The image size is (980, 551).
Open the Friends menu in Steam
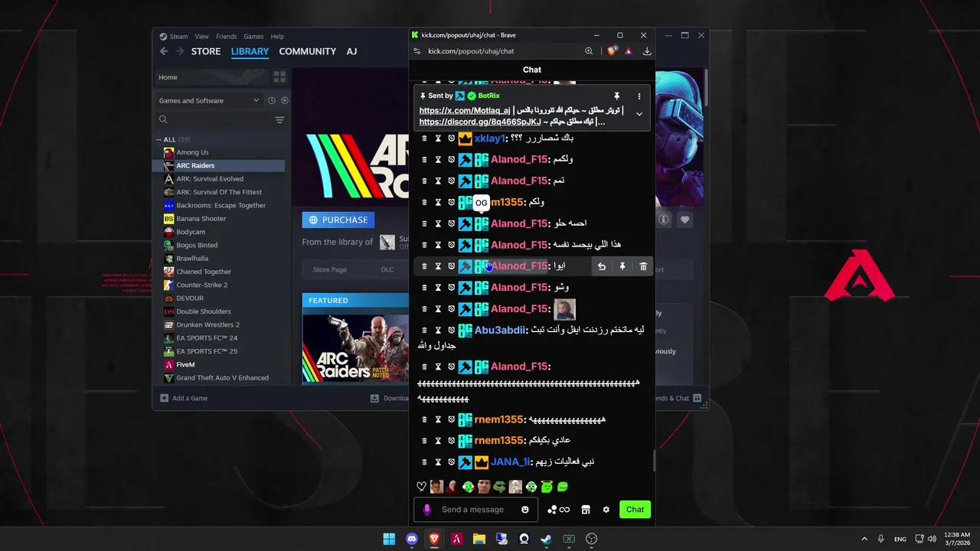226,36
